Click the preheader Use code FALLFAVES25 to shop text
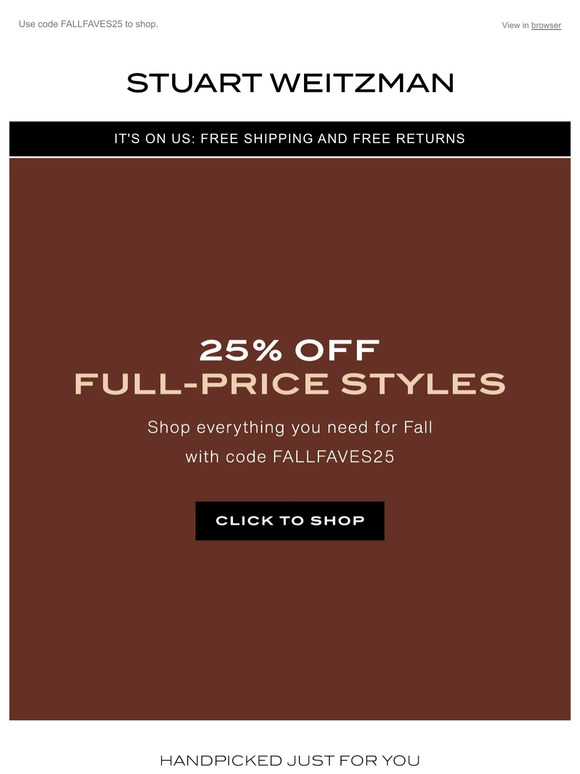Screen dimensions: 580x774 point(88,24)
